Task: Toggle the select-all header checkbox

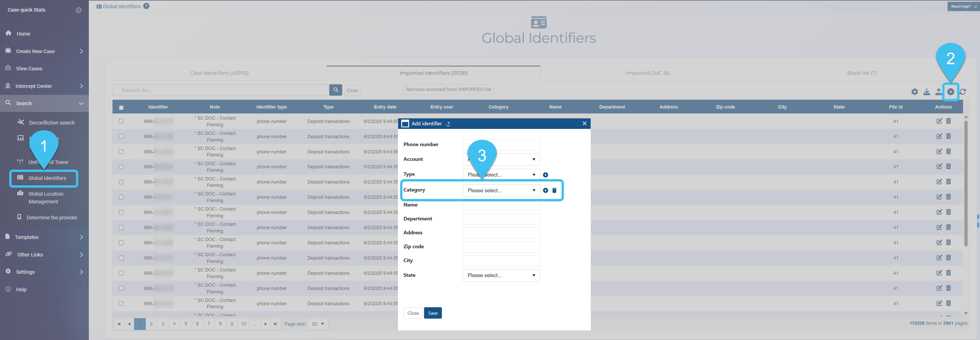Action: tap(121, 108)
